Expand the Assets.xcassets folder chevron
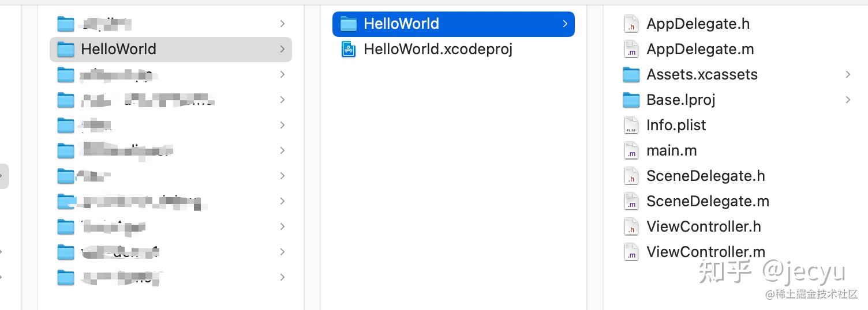The width and height of the screenshot is (868, 310). coord(848,74)
